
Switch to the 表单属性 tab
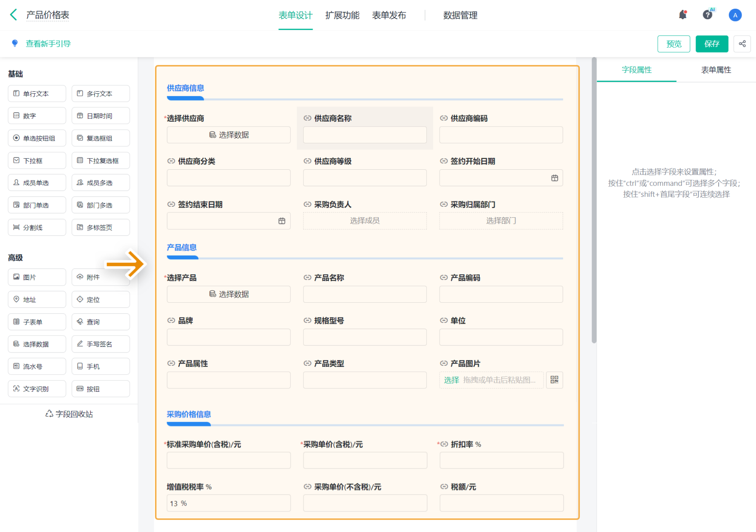click(x=716, y=70)
